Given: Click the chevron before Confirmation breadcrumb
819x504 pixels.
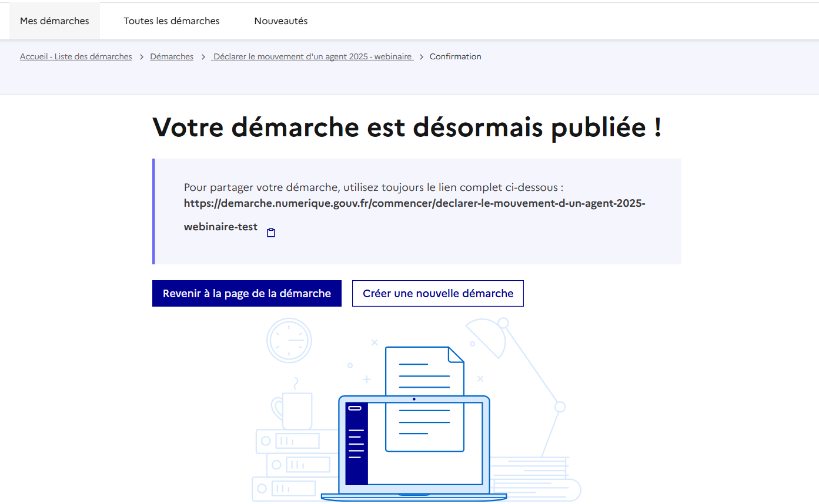Looking at the screenshot, I should point(422,57).
